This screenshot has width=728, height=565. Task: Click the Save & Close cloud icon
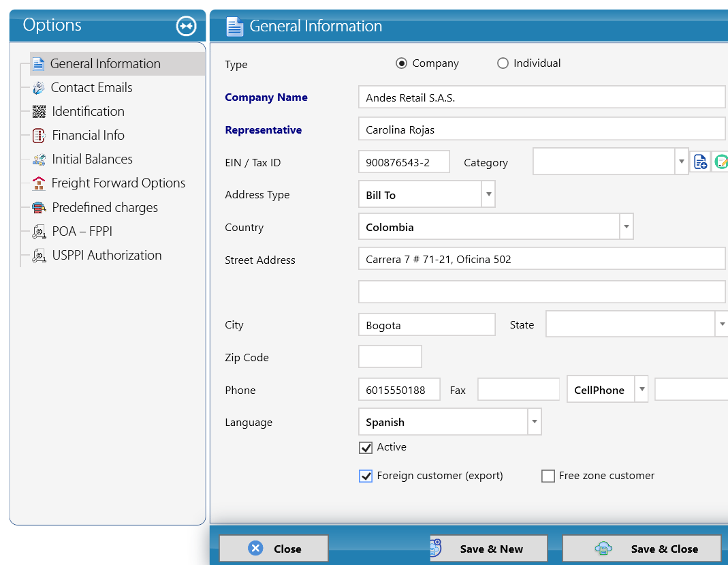pos(603,548)
